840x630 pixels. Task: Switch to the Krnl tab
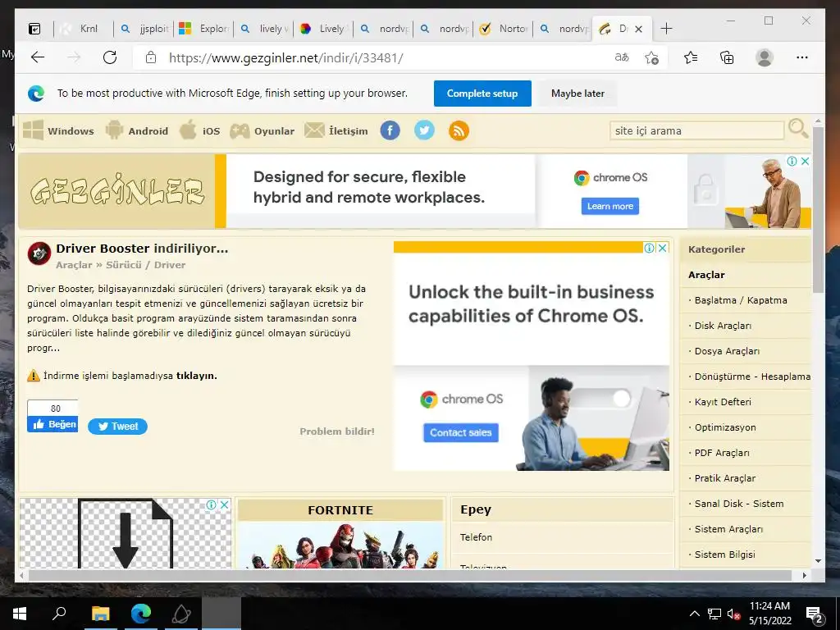(x=84, y=29)
